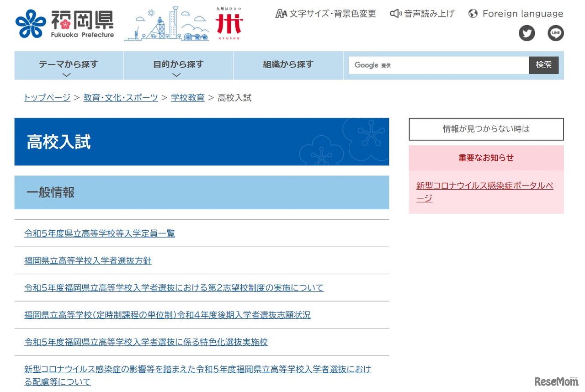Open the LINE icon link

pos(556,33)
